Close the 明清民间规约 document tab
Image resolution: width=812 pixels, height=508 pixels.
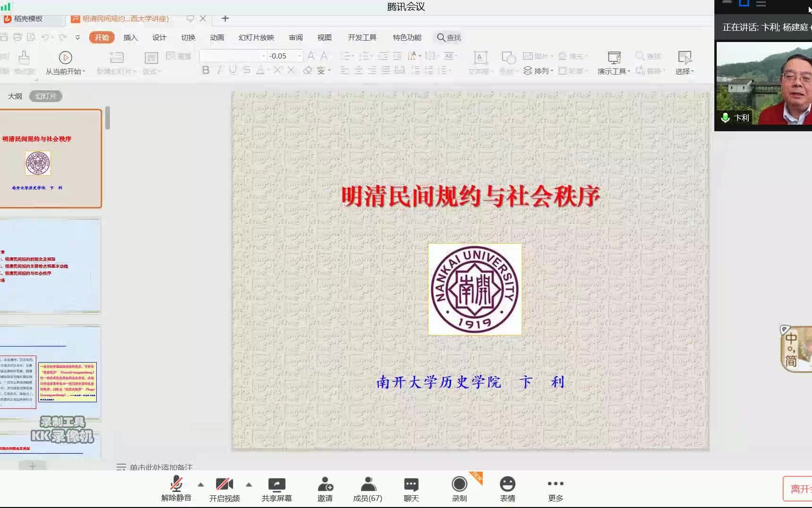[x=203, y=18]
